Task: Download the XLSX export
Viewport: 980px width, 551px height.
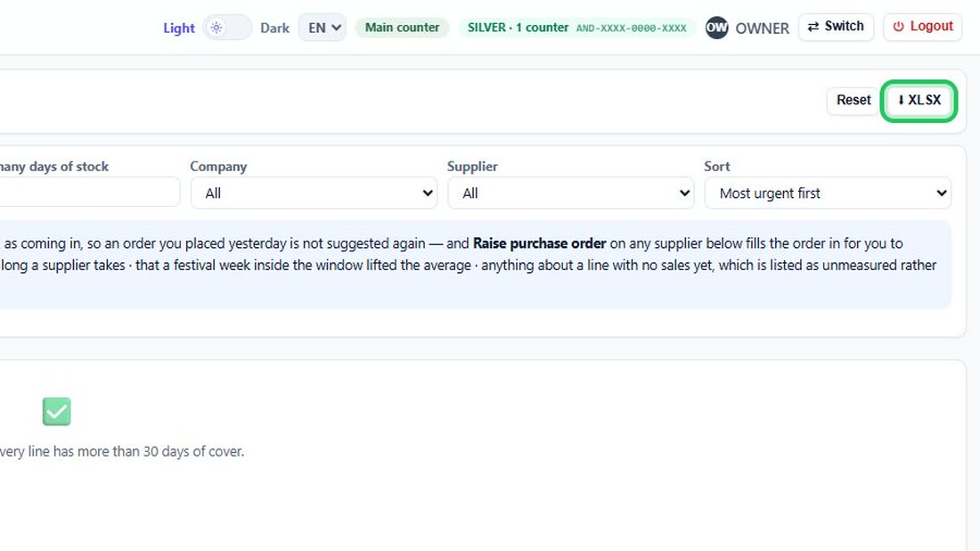Action: pos(919,100)
